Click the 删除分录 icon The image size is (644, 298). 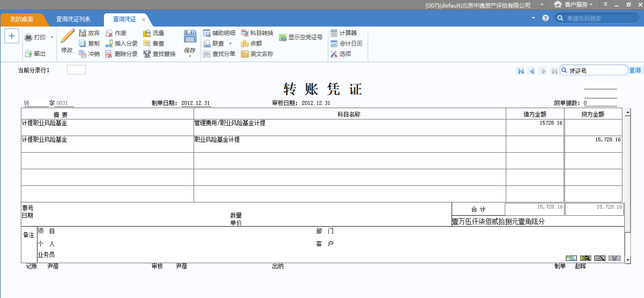109,54
